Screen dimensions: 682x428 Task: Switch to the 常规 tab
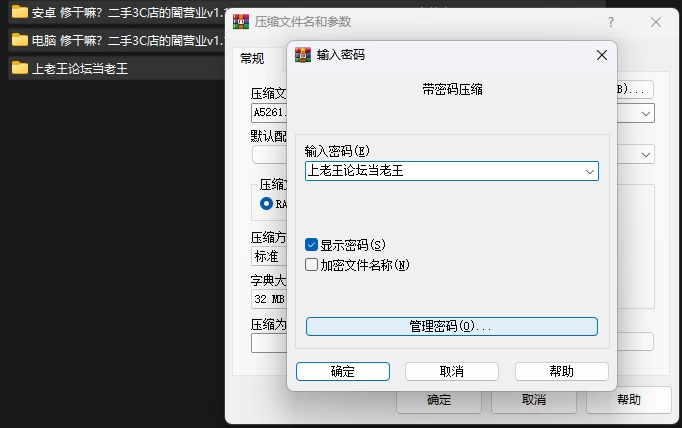coord(252,58)
